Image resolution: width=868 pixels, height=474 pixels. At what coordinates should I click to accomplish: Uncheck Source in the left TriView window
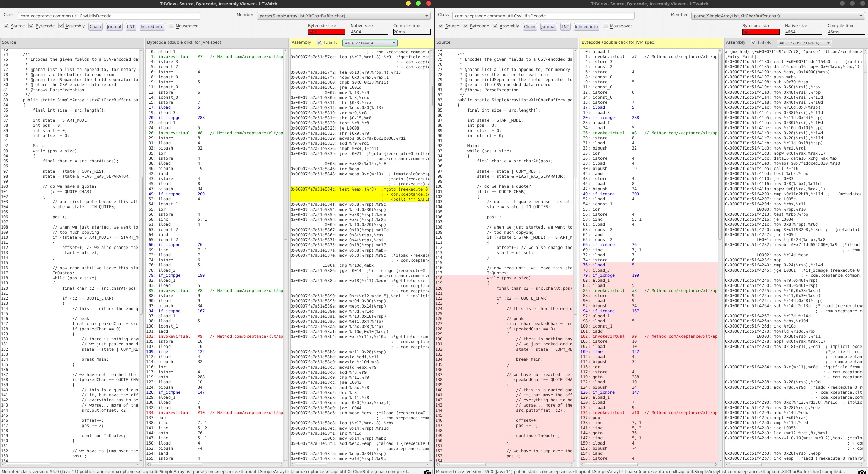6,26
